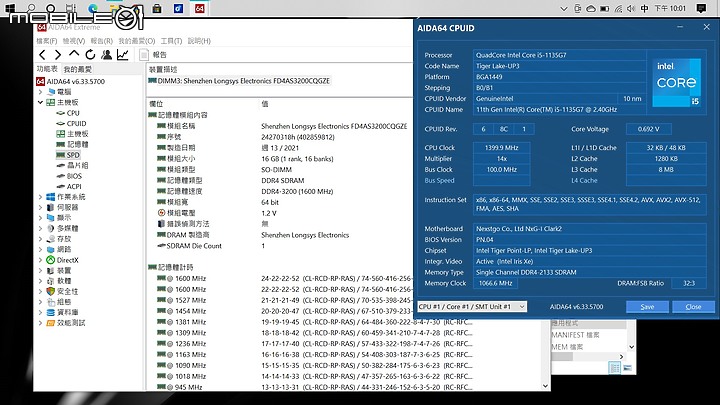Click the DirectX Xbox icon in tree
The image size is (720, 405).
click(x=51, y=260)
